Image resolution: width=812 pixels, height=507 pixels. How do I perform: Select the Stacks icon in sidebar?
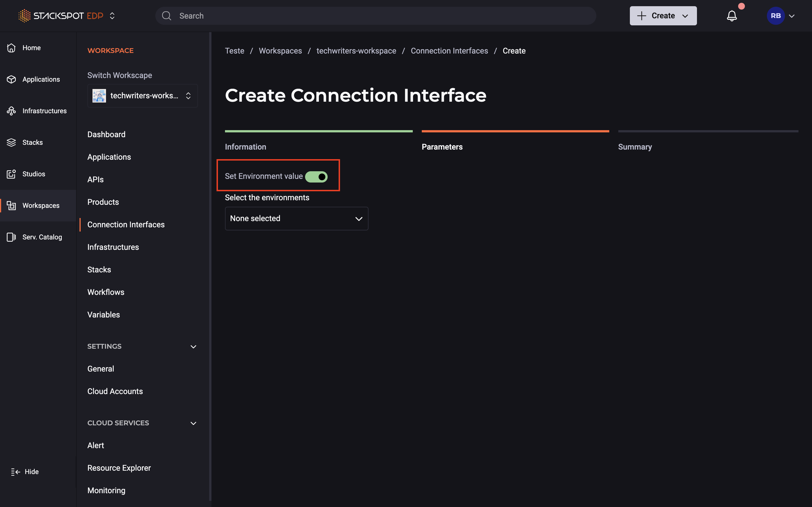(11, 142)
